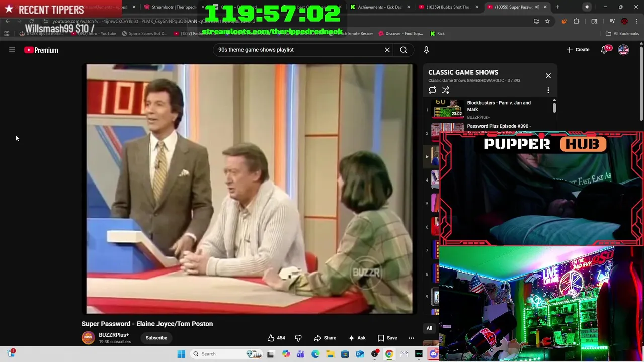Open a new Chrome tab

557,7
